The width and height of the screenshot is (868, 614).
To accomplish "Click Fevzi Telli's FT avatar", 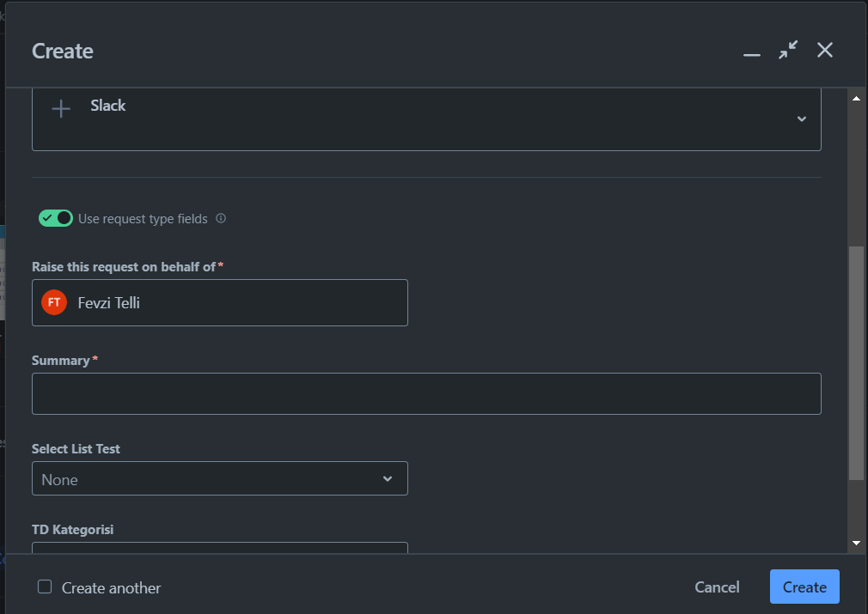I will point(53,302).
